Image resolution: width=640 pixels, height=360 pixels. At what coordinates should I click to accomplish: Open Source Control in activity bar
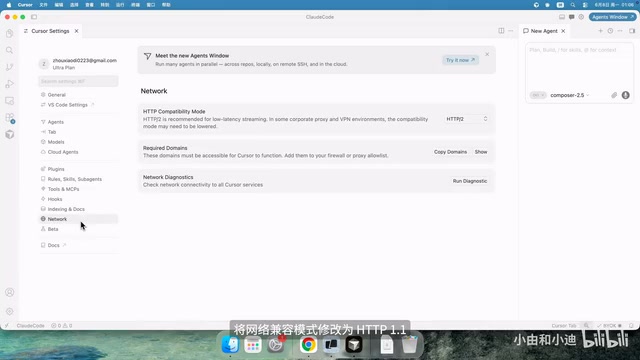[x=9, y=67]
